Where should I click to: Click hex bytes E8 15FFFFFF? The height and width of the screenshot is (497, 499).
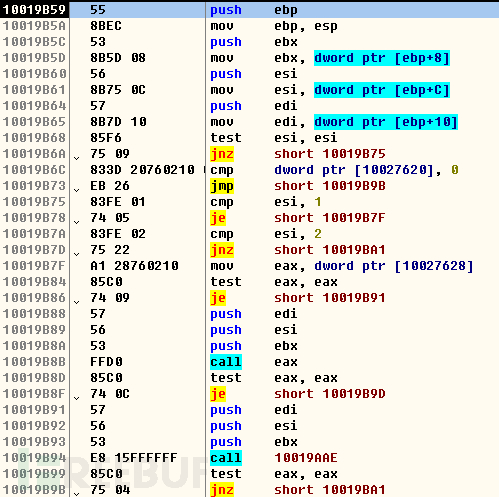coord(134,458)
